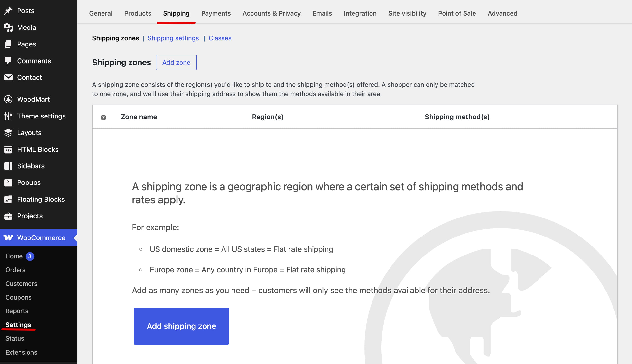The image size is (632, 364).
Task: Click the WooCommerce logo icon
Action: pos(8,238)
